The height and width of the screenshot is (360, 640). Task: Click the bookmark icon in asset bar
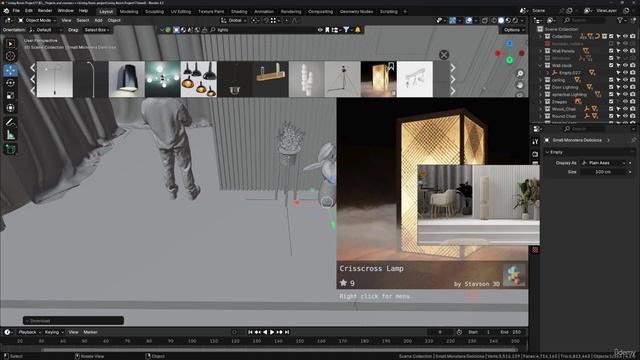point(327,30)
